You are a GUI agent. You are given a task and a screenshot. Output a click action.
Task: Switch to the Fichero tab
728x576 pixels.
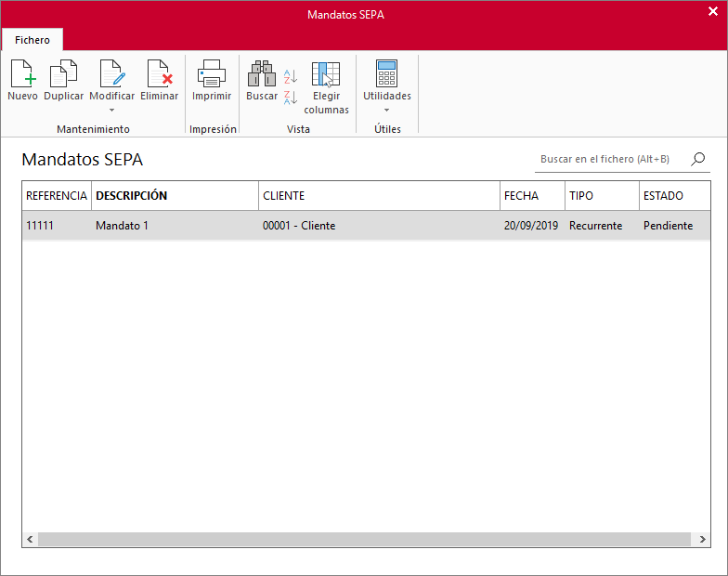click(x=32, y=40)
